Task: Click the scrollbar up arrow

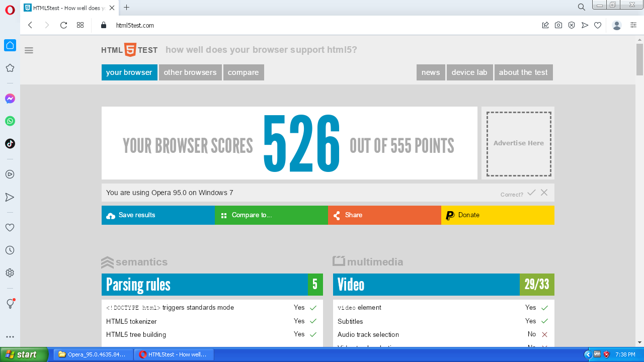Action: tap(639, 39)
